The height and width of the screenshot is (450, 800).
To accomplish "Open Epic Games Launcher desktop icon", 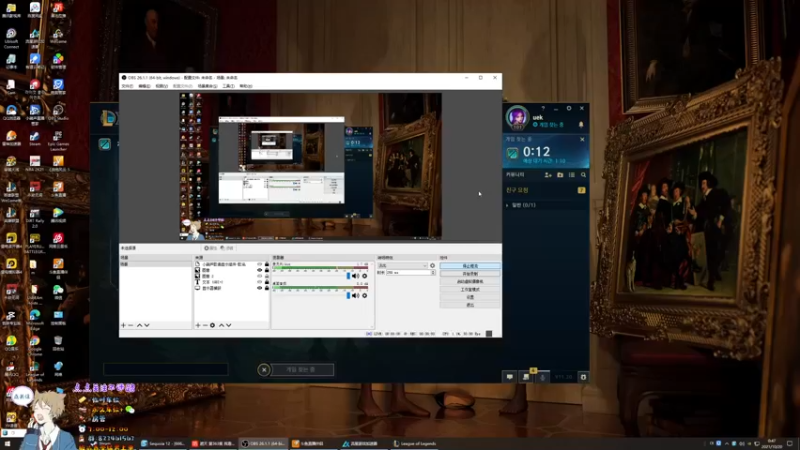I will pyautogui.click(x=58, y=141).
